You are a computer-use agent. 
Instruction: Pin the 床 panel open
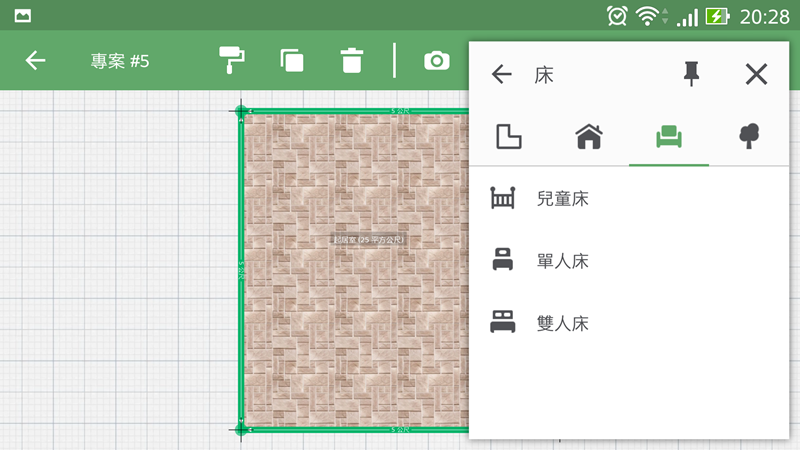pos(691,74)
